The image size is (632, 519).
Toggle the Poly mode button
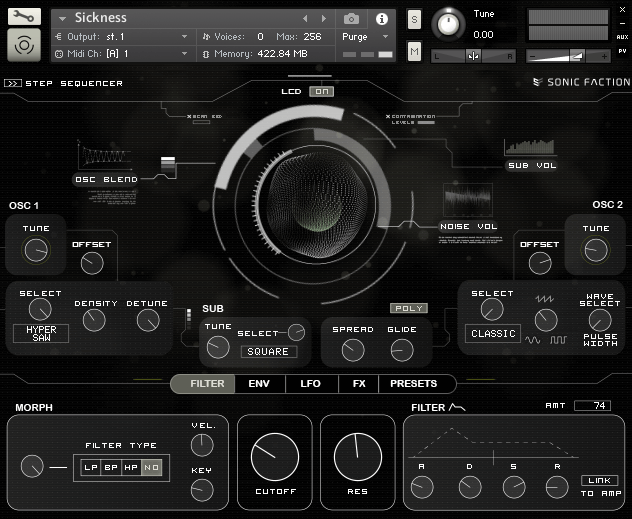tap(409, 308)
